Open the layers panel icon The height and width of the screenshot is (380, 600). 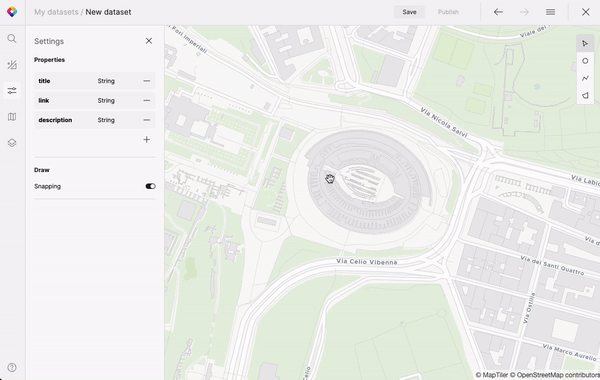tap(12, 143)
